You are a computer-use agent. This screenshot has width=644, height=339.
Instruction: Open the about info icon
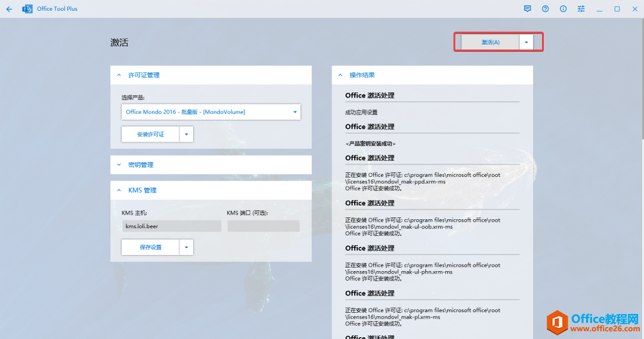[563, 8]
